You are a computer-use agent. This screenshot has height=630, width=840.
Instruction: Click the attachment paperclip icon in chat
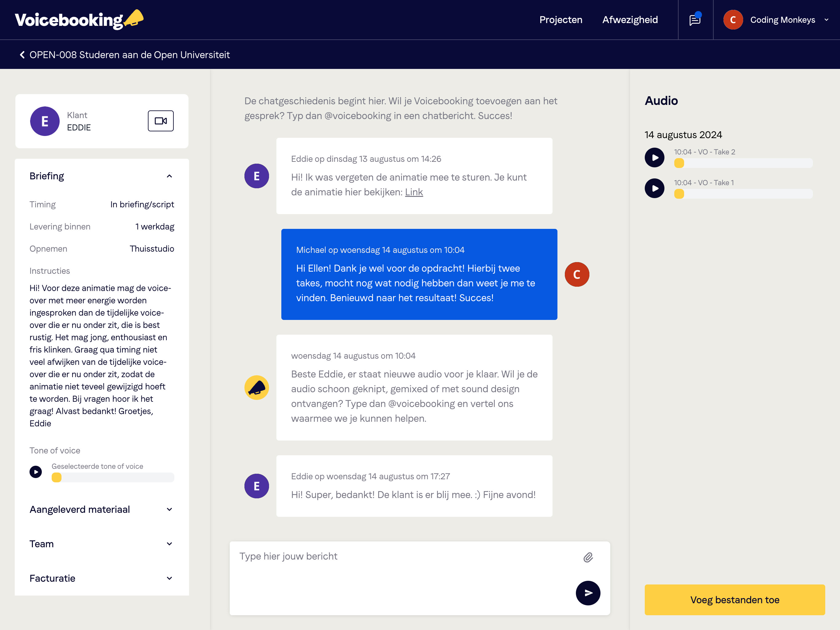pos(586,556)
